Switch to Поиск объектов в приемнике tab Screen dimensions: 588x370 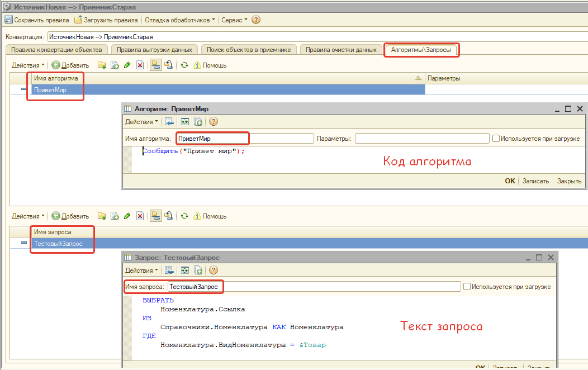point(249,50)
